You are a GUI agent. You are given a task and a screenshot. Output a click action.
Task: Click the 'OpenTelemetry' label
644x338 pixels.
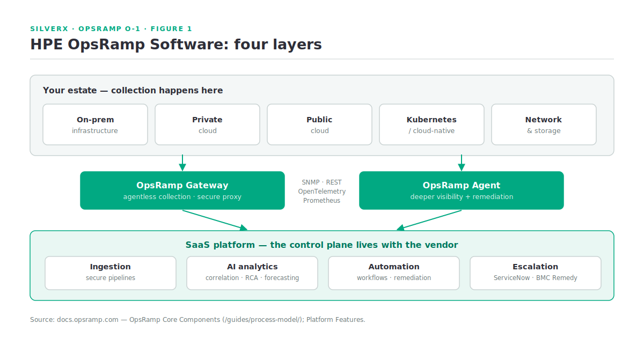click(322, 192)
